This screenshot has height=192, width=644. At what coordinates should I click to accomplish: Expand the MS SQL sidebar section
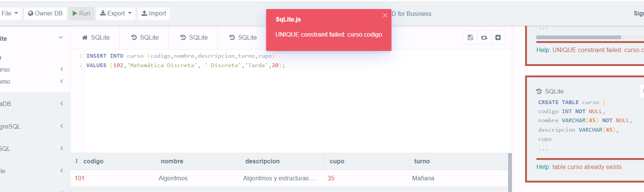click(62, 149)
